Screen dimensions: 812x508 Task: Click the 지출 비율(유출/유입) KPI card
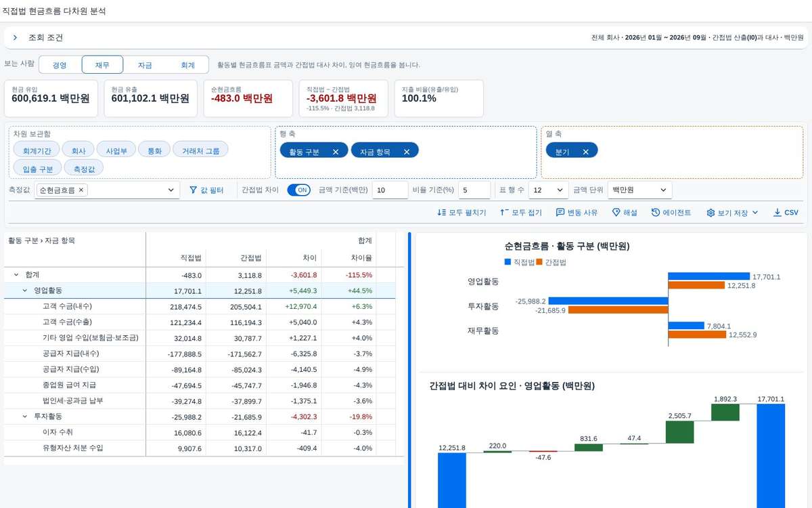pyautogui.click(x=439, y=98)
